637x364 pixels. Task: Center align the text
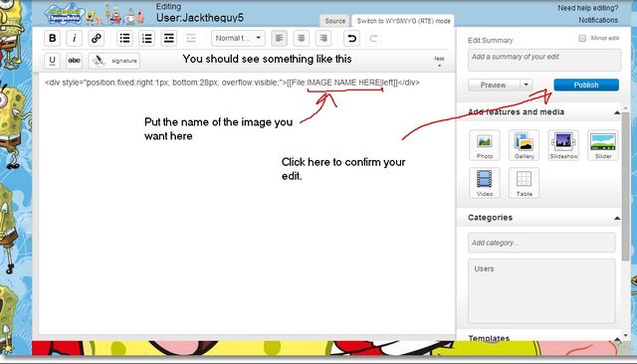(301, 38)
